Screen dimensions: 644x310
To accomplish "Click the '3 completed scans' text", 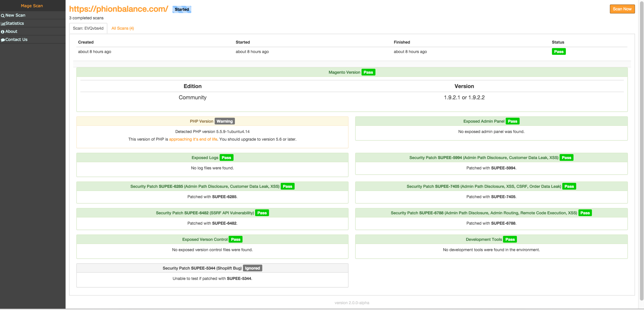I will (x=86, y=18).
